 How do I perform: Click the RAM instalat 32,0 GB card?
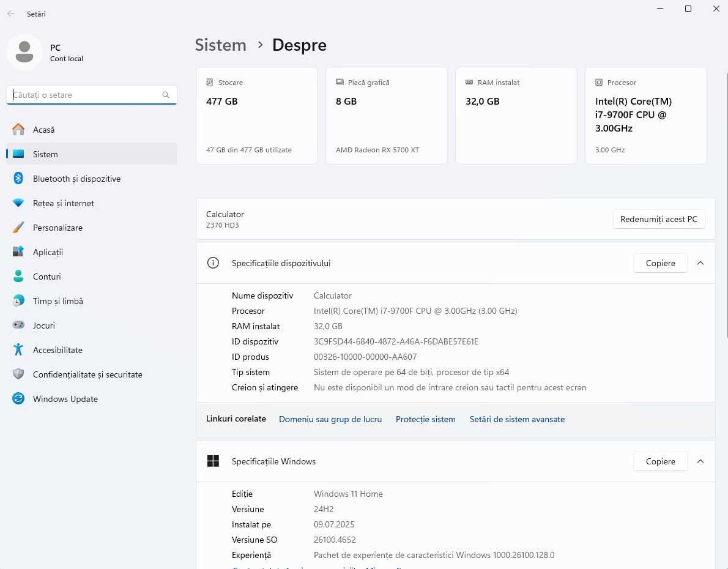click(x=516, y=116)
